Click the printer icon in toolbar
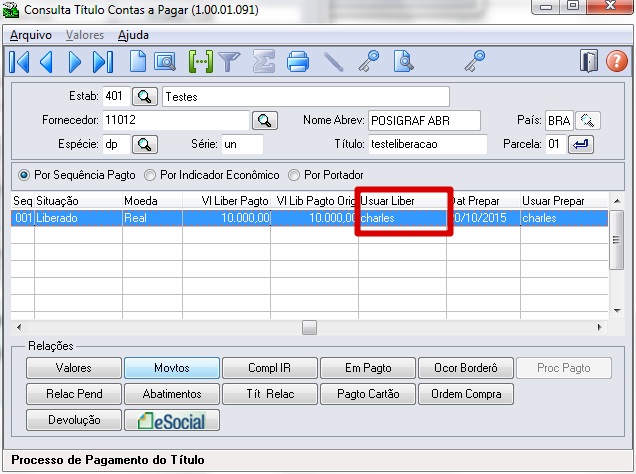The height and width of the screenshot is (474, 636). (298, 62)
